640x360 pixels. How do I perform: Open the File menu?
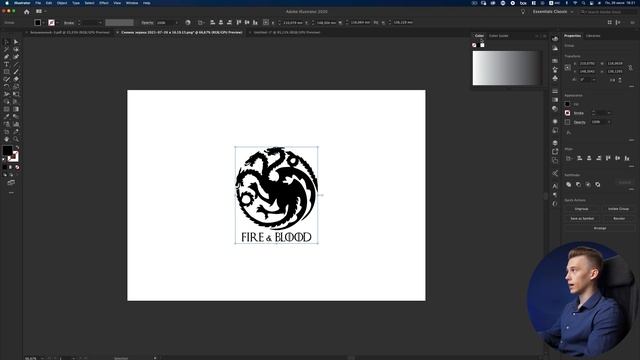pos(38,3)
